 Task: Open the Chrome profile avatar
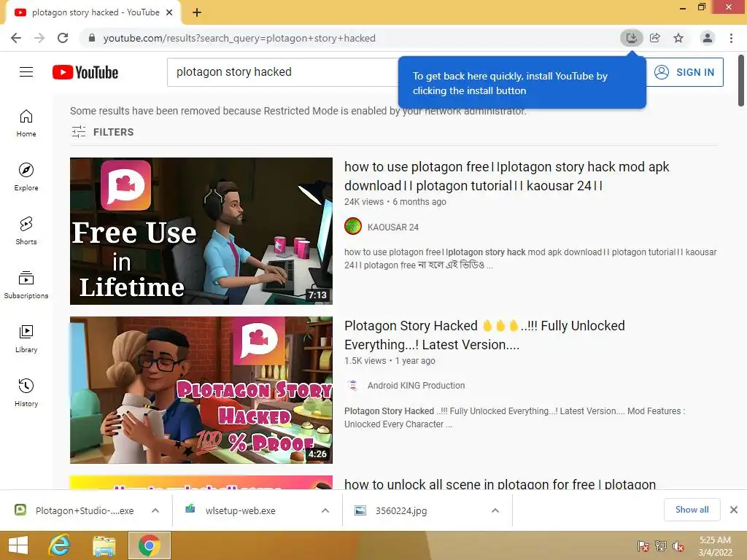(708, 38)
